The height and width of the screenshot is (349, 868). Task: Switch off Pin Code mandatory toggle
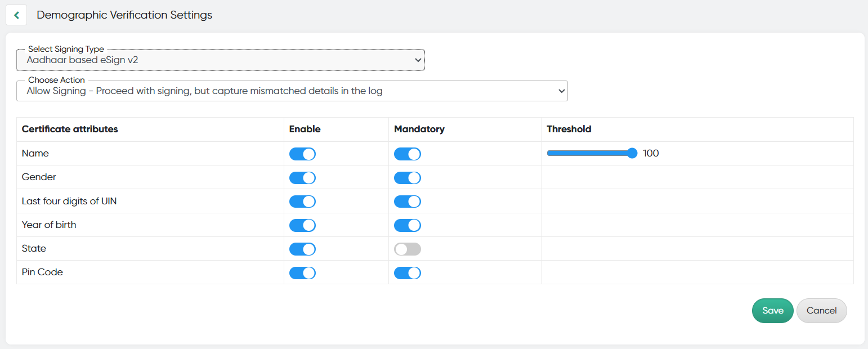(407, 273)
